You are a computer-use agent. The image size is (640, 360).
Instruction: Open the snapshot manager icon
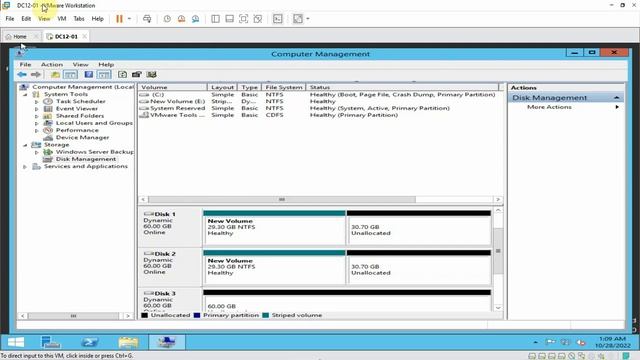click(196, 19)
